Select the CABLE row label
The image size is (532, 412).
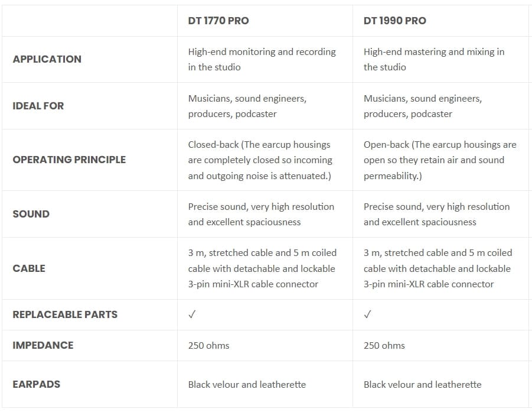[x=29, y=268]
